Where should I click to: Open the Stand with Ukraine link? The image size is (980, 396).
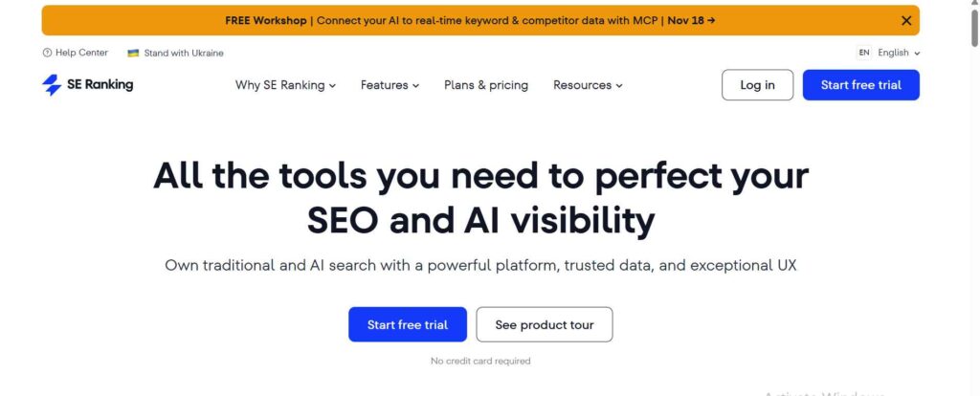pos(184,53)
